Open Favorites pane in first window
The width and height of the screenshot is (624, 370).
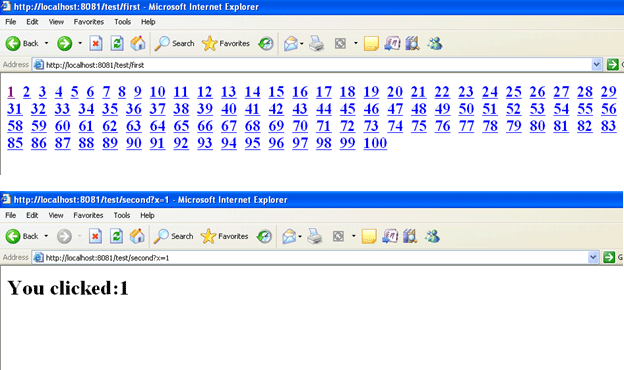tap(226, 43)
